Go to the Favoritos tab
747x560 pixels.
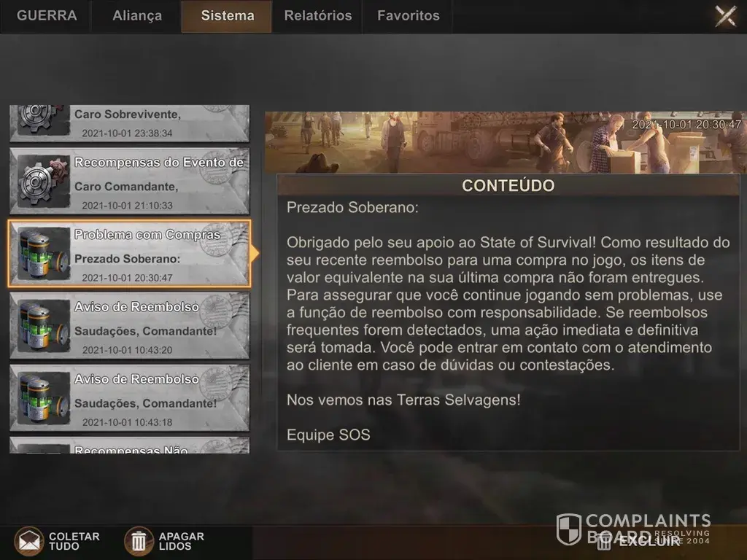[409, 16]
